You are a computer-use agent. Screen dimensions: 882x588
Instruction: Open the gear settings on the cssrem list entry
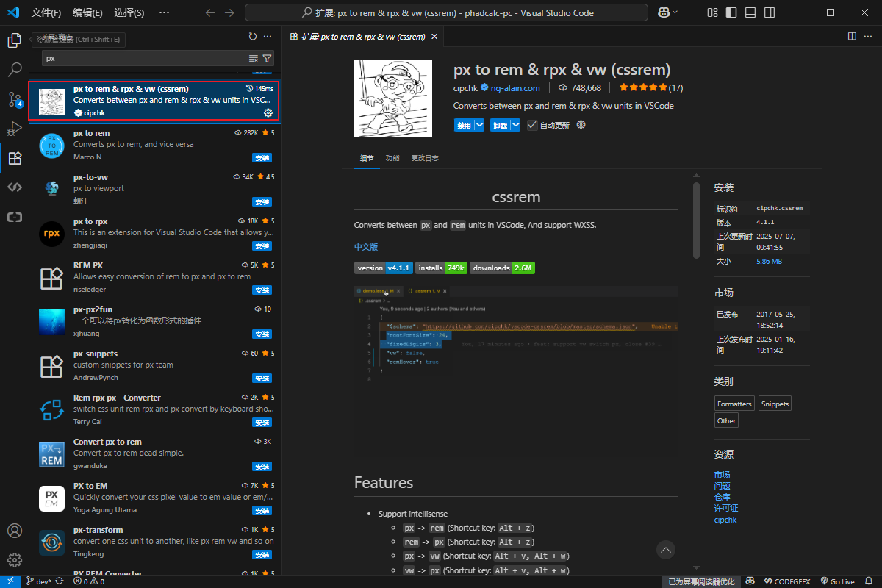click(x=270, y=113)
